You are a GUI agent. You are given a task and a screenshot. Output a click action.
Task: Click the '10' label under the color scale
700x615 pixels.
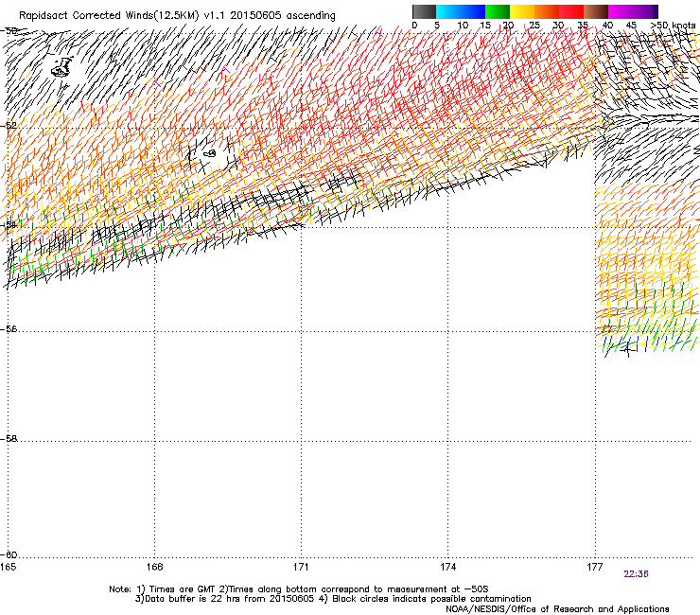point(463,26)
